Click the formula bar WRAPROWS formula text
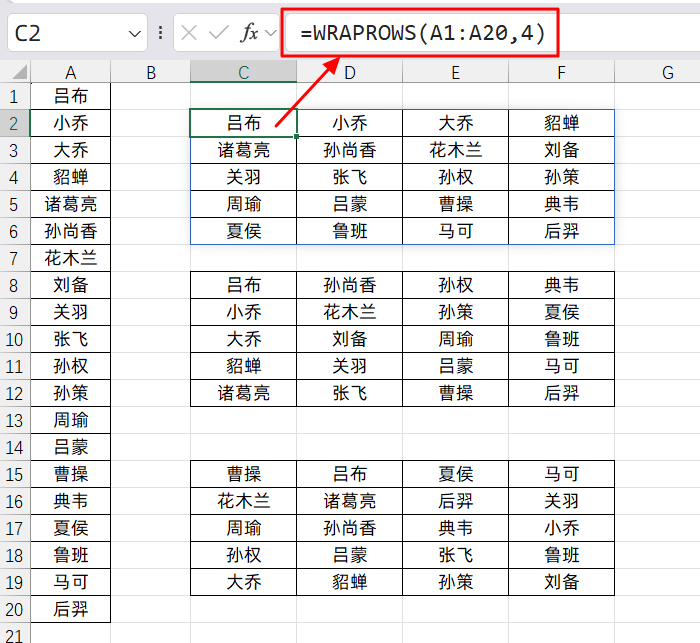Image resolution: width=700 pixels, height=643 pixels. (423, 33)
